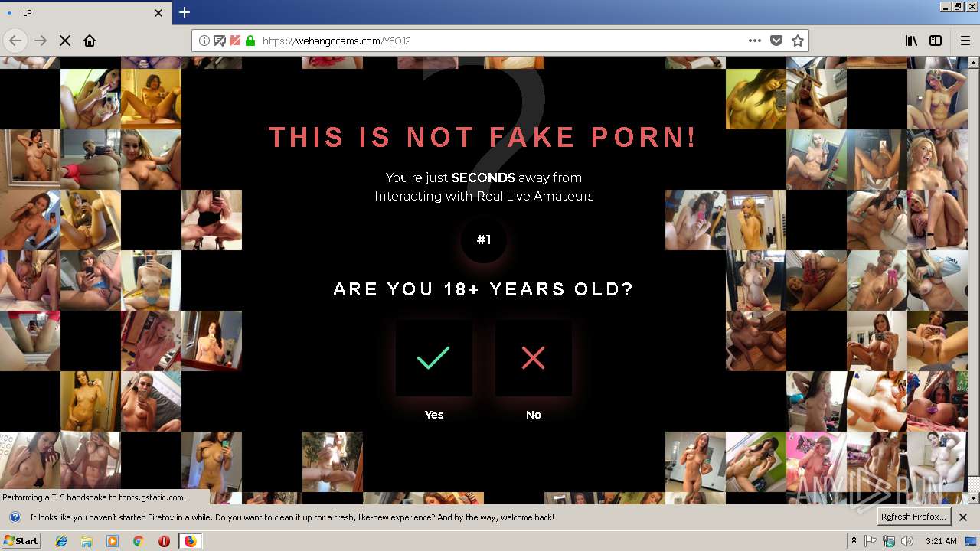Open the permissions icon in address bar

click(x=220, y=41)
